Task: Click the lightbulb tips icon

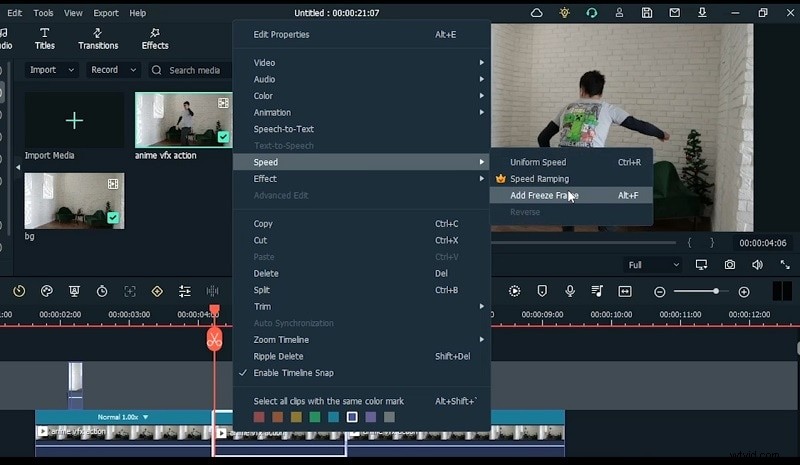Action: pos(564,13)
